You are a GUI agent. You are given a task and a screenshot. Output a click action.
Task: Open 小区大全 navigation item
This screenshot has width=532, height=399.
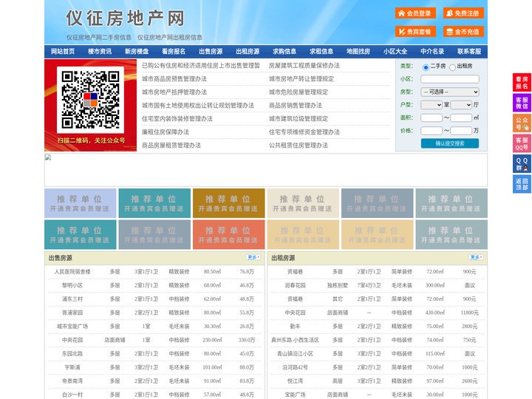395,52
